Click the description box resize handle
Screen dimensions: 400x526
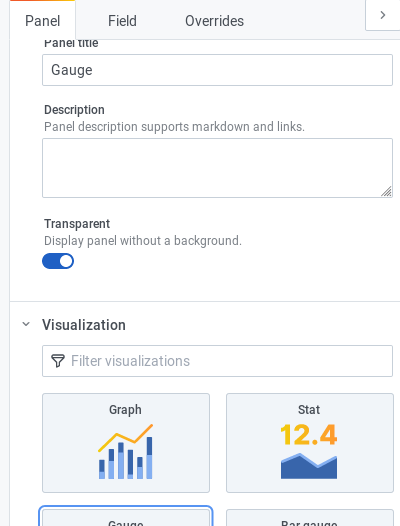click(x=387, y=192)
